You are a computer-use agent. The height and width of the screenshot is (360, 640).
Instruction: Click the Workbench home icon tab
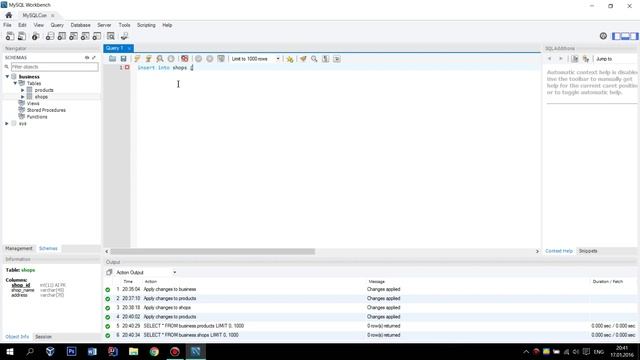click(x=9, y=15)
